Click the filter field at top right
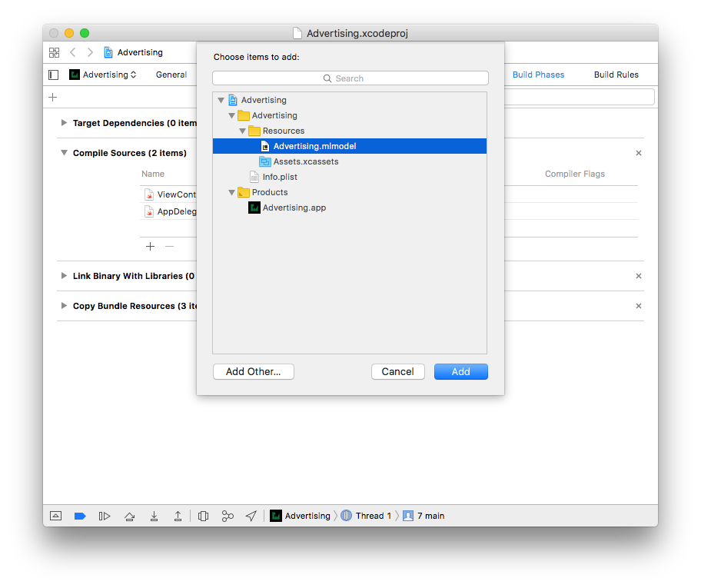701x588 pixels. pos(580,97)
